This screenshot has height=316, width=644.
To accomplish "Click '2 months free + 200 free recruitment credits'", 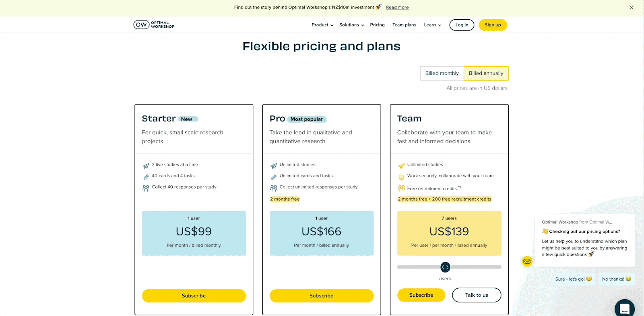I will point(444,199).
